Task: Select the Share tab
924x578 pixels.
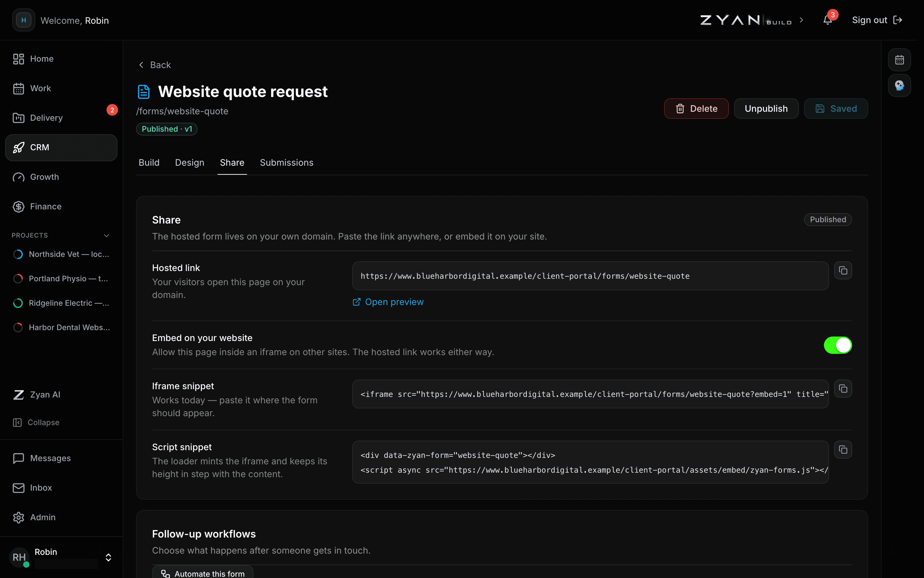Action: point(232,162)
